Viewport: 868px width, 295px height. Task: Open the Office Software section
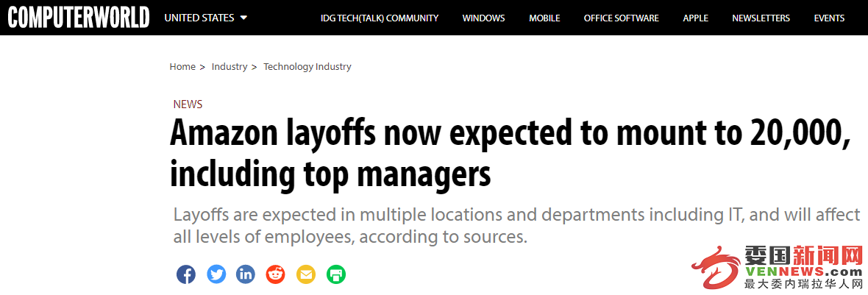(621, 18)
